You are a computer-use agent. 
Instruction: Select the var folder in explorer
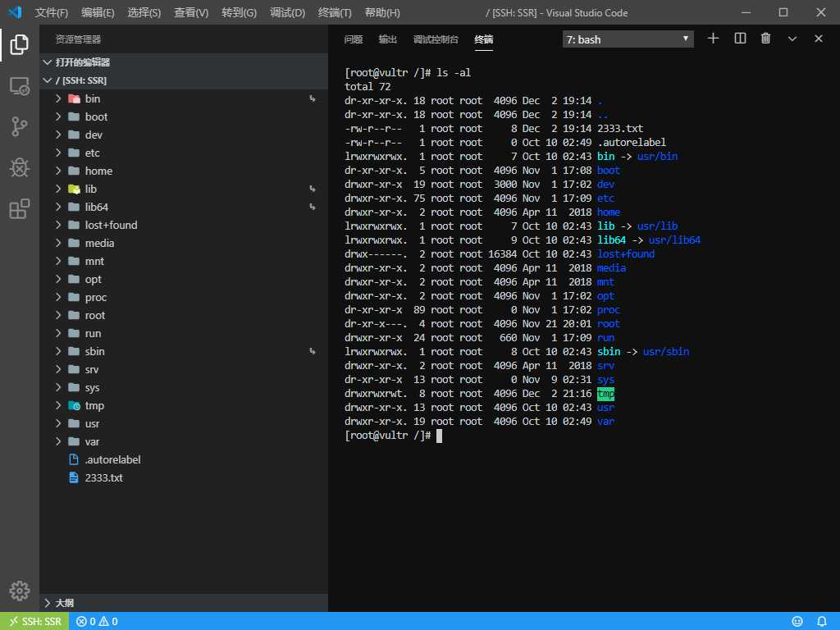184,442
